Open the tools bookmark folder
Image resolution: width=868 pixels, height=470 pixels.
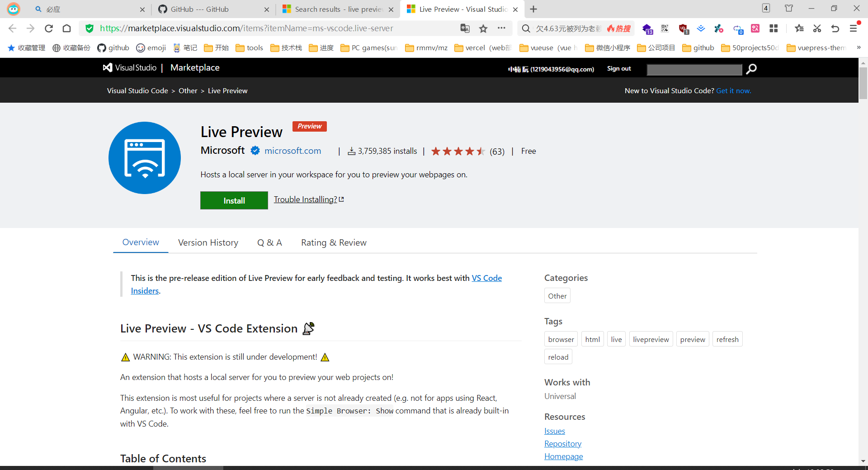250,47
